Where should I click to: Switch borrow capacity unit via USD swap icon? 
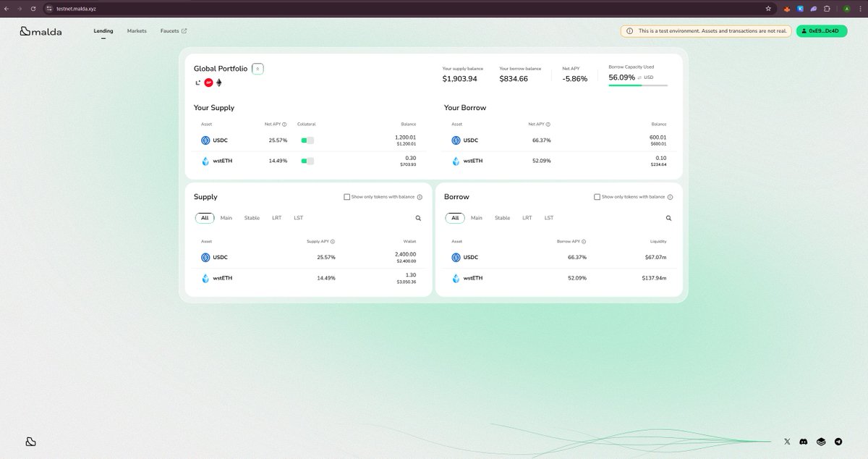coord(639,77)
